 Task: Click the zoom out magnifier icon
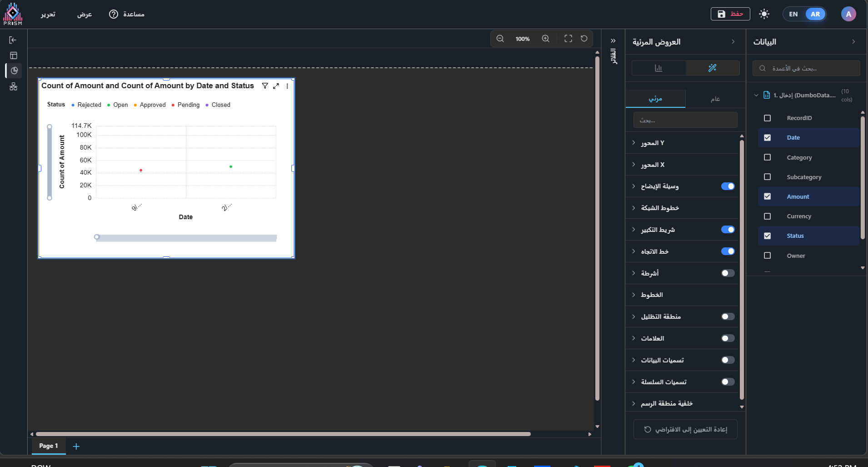[500, 39]
